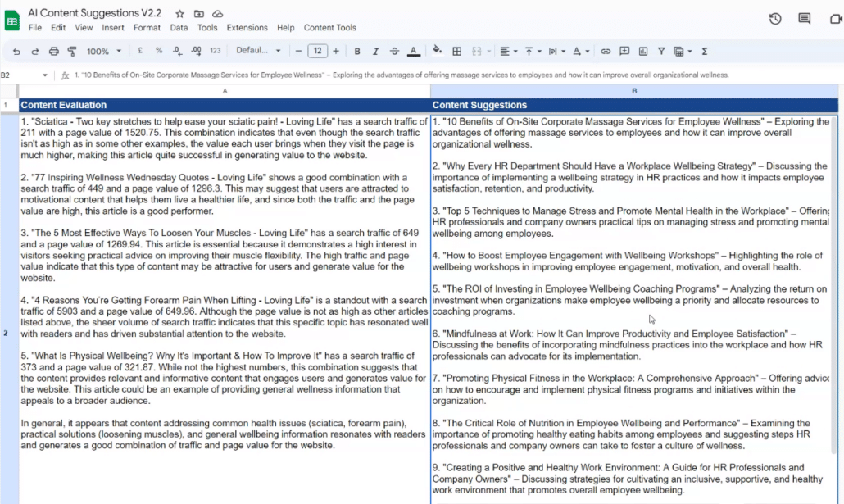Expand the name box dropdown arrow

click(x=45, y=75)
